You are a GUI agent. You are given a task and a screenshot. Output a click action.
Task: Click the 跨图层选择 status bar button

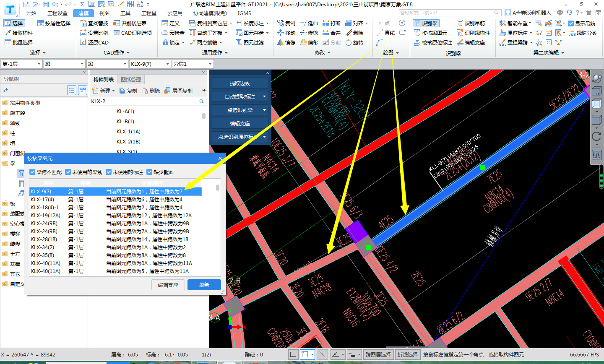[378, 354]
